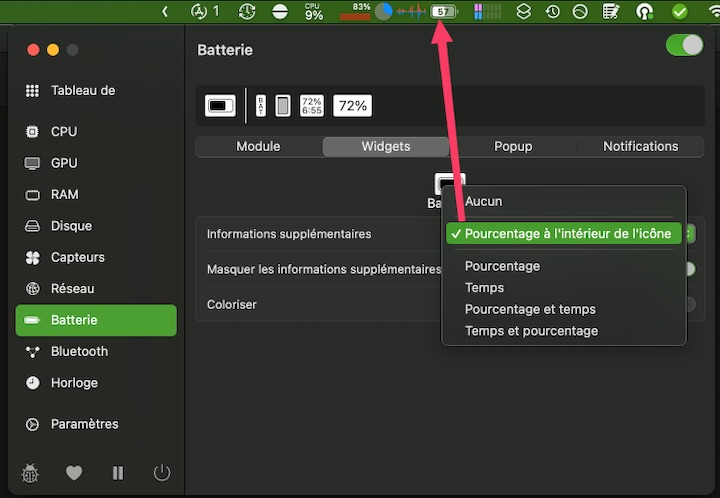Pick the Temps option in dropdown

(485, 288)
